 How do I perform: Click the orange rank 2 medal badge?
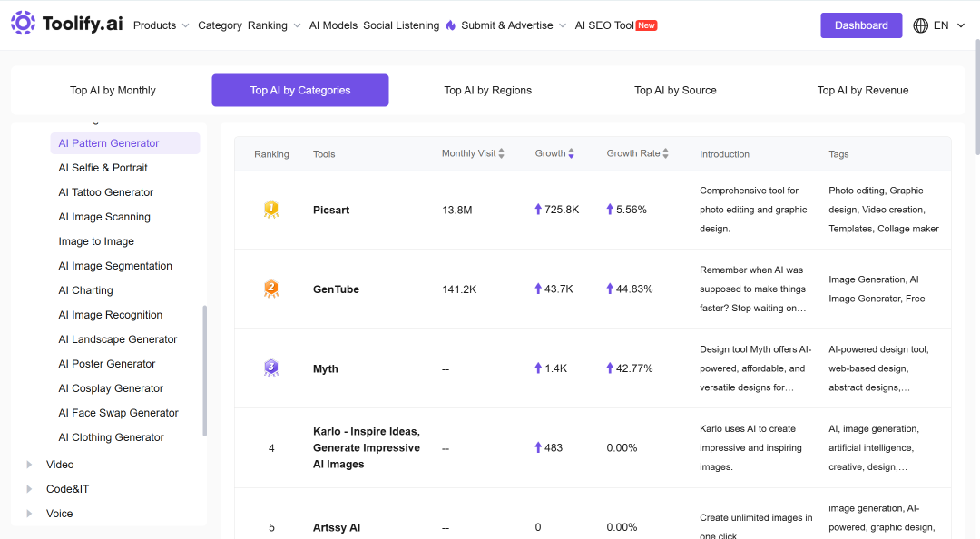coord(271,289)
